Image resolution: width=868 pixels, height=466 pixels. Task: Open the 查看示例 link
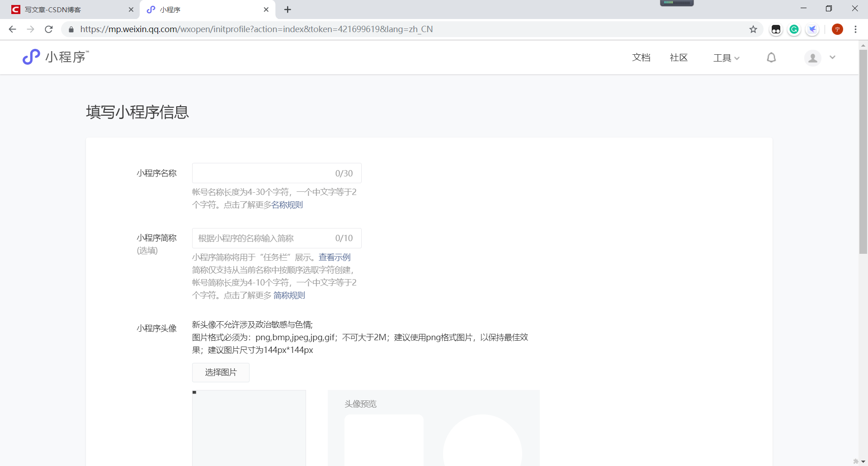335,257
